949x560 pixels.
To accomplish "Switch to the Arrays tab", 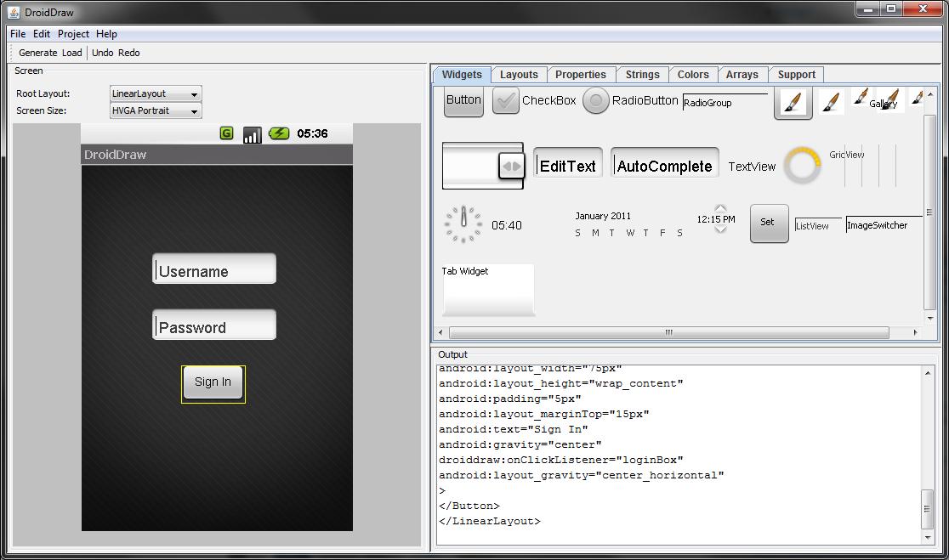I will 742,75.
